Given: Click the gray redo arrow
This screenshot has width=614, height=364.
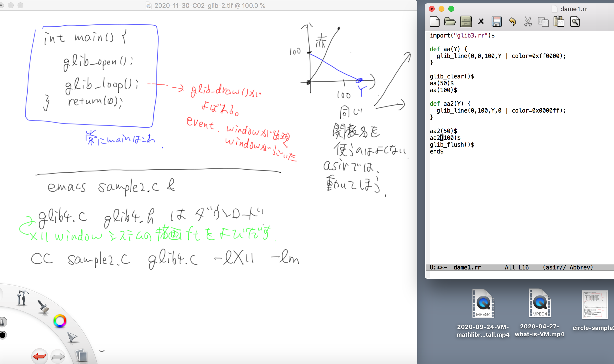Looking at the screenshot, I should point(58,357).
